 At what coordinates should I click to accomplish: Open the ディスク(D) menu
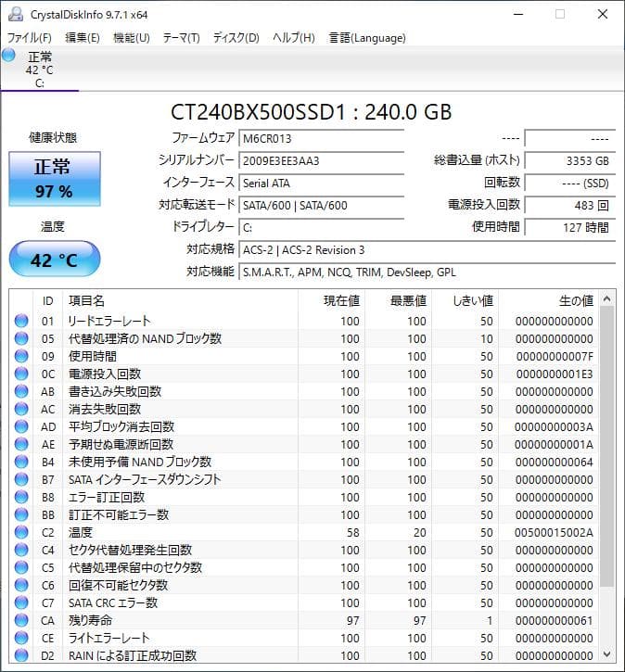(236, 38)
